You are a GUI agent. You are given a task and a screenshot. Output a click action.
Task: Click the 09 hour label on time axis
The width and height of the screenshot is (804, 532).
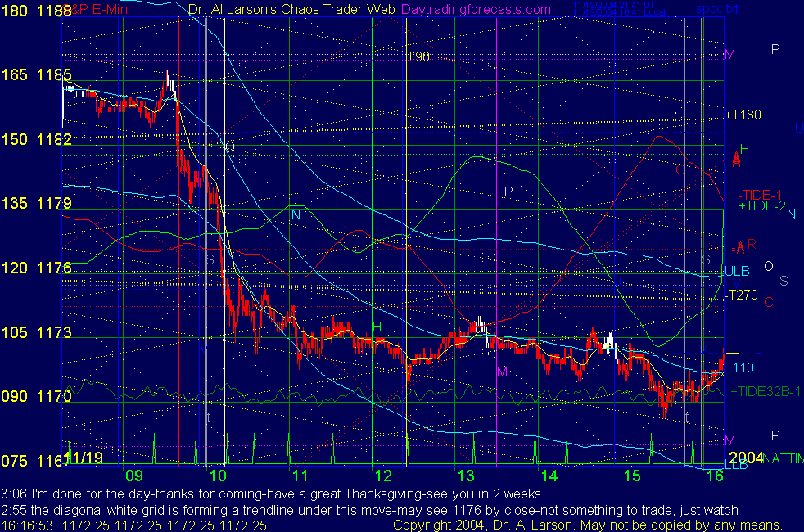(x=134, y=476)
